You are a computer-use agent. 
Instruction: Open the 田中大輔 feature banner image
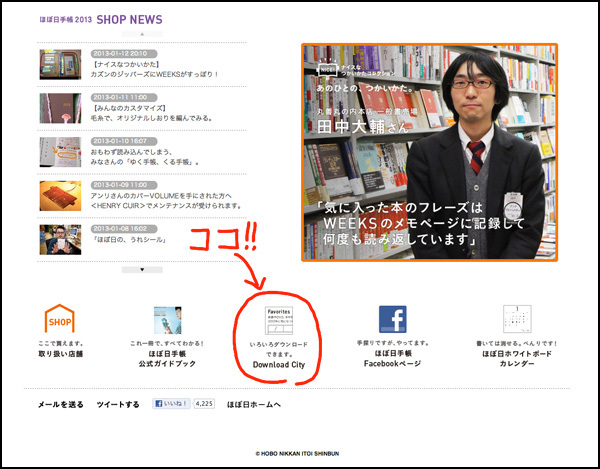tap(428, 152)
